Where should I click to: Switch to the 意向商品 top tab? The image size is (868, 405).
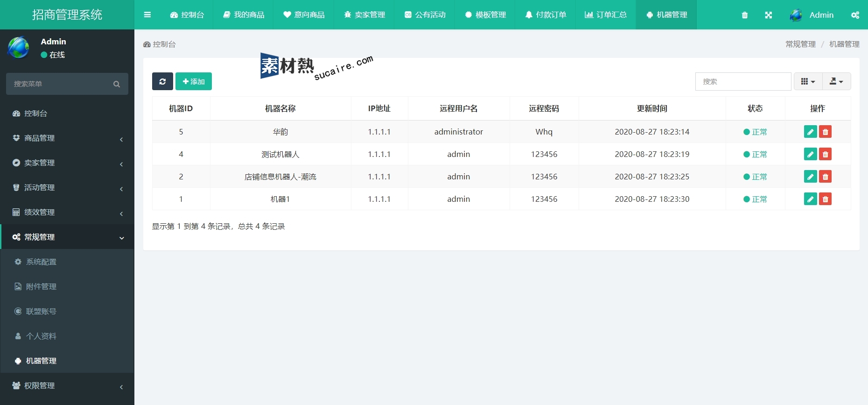click(304, 15)
